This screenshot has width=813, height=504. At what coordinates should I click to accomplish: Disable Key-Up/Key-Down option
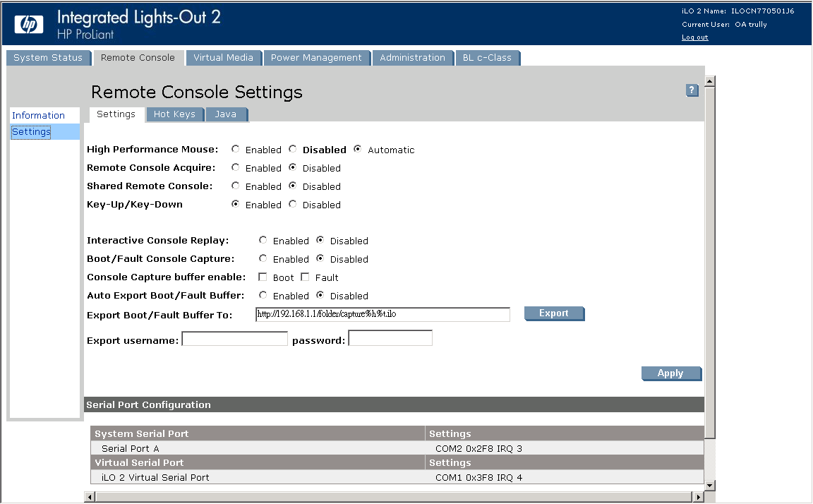(x=293, y=204)
